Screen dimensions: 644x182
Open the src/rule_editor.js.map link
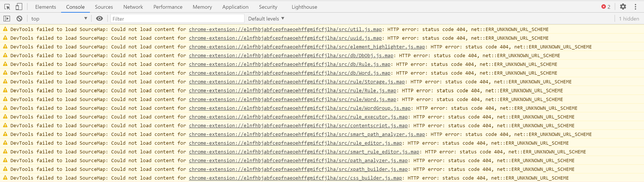click(295, 143)
